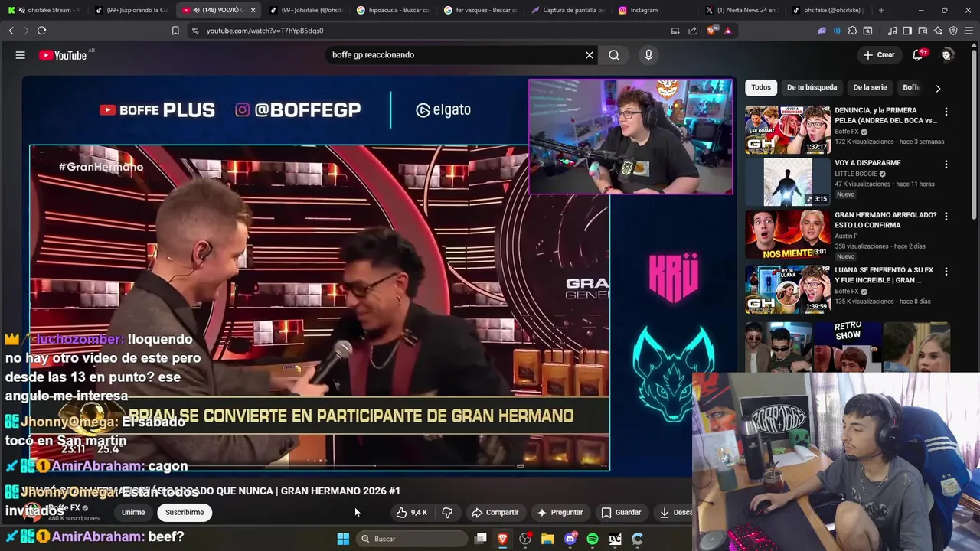
Task: Click the Preguntar button
Action: (560, 512)
